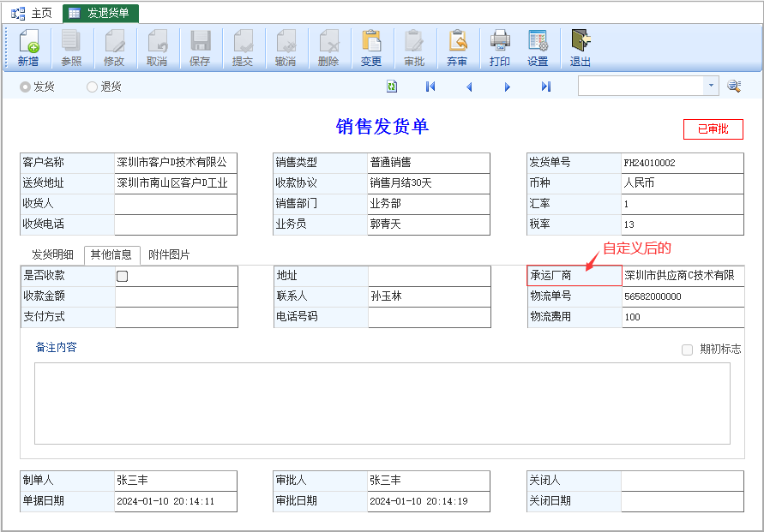Click the 客户名称 field value
The image size is (764, 532).
[176, 163]
